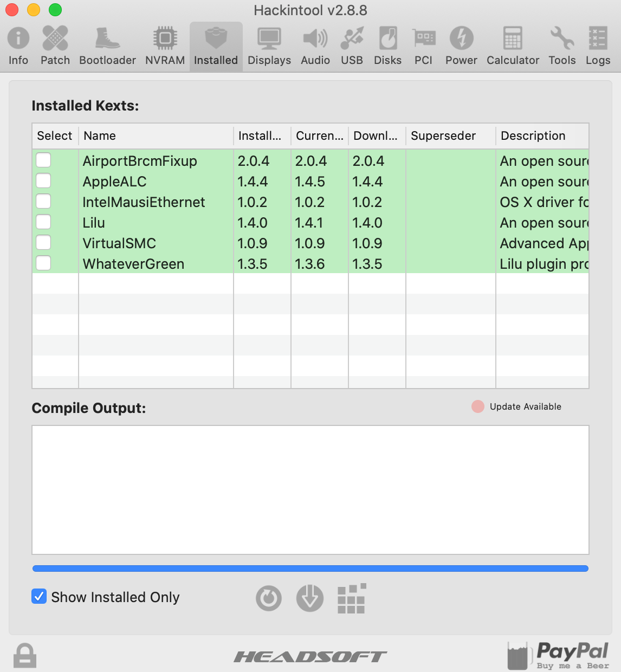This screenshot has width=621, height=672.
Task: Check the WhateverGreen select checkbox
Action: (x=43, y=263)
